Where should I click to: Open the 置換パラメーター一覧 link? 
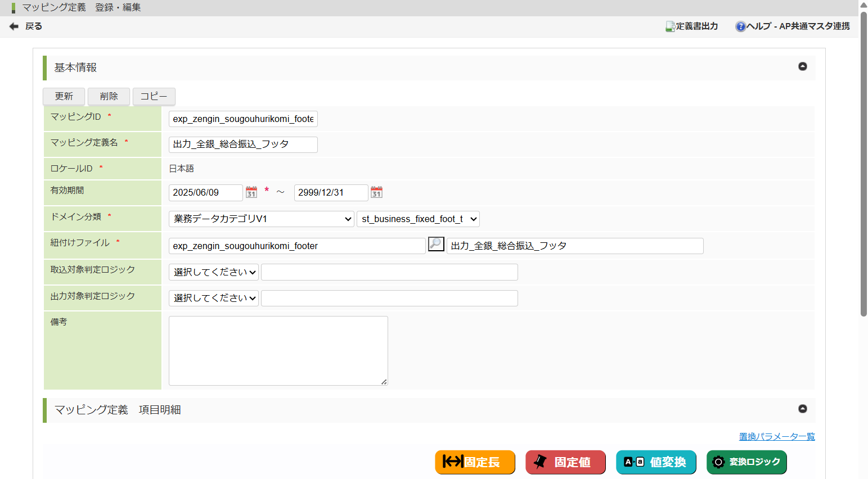pyautogui.click(x=776, y=436)
